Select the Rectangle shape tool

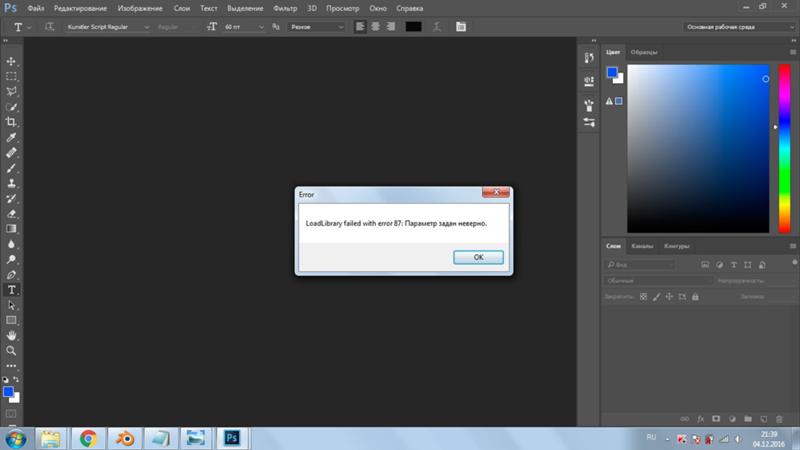click(x=11, y=320)
